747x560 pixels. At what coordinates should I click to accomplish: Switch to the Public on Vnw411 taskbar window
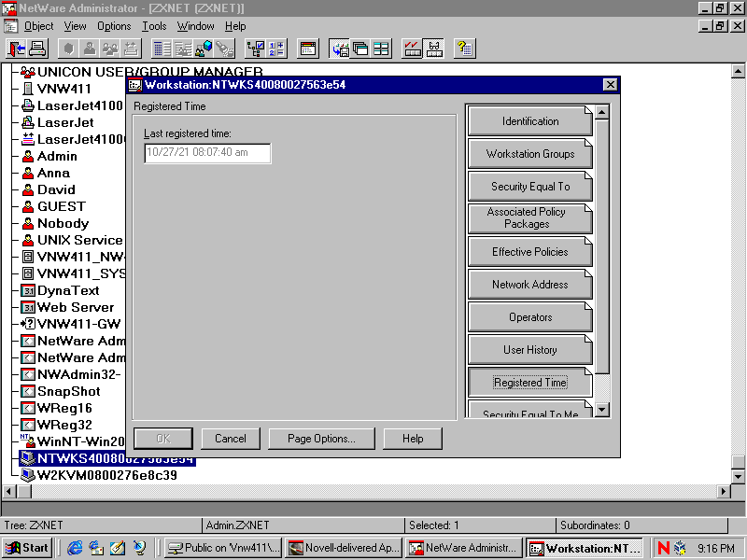click(x=223, y=548)
